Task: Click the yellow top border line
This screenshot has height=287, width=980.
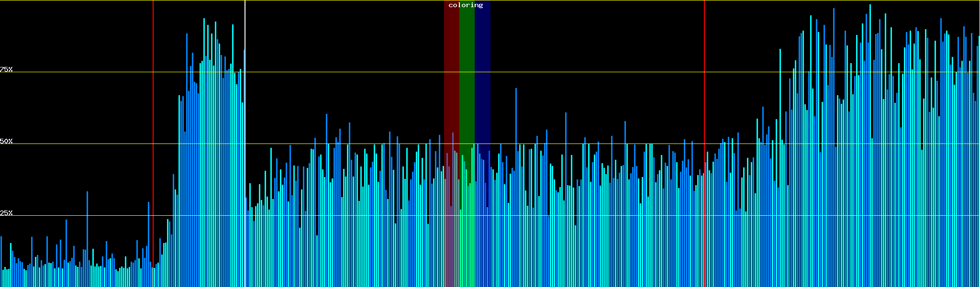Action: click(x=574, y=0)
